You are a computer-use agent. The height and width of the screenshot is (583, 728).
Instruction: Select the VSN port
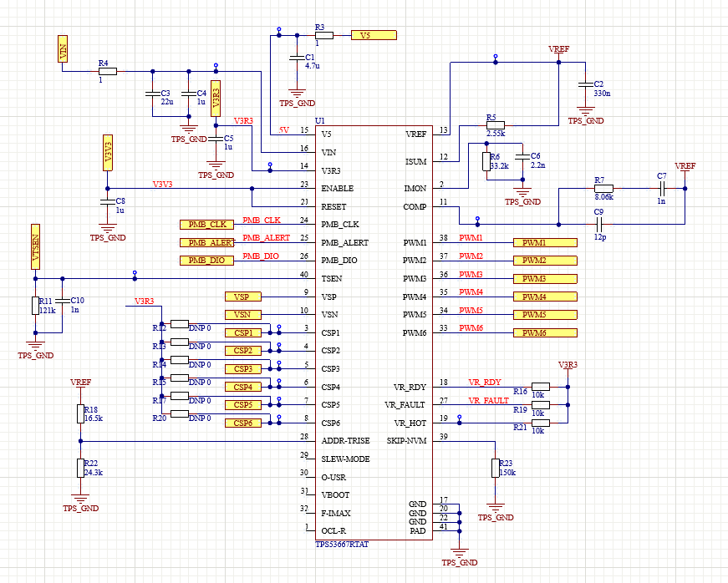pos(243,315)
